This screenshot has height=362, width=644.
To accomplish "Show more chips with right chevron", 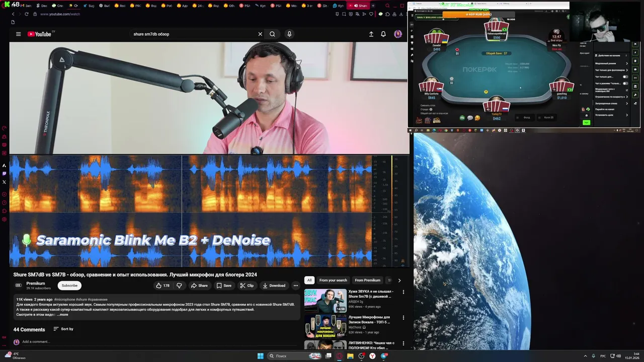I will coord(399,280).
